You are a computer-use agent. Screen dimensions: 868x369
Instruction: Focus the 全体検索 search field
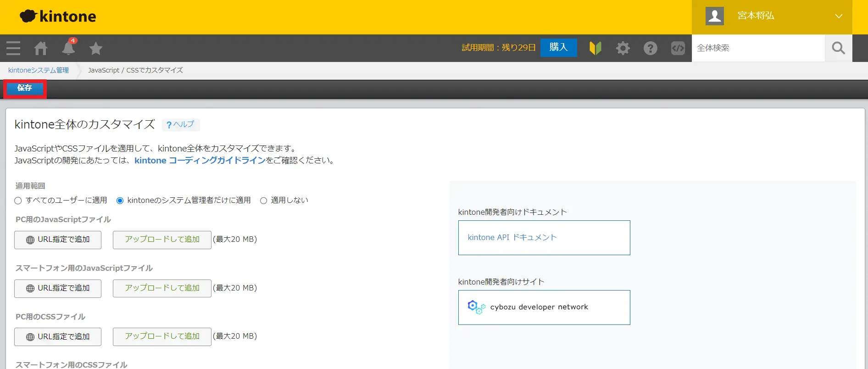coord(758,48)
